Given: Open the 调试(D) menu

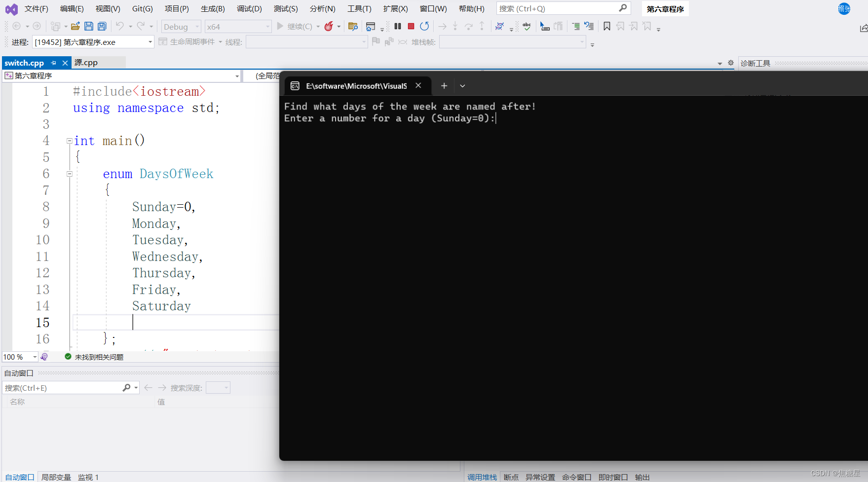Looking at the screenshot, I should coord(249,8).
